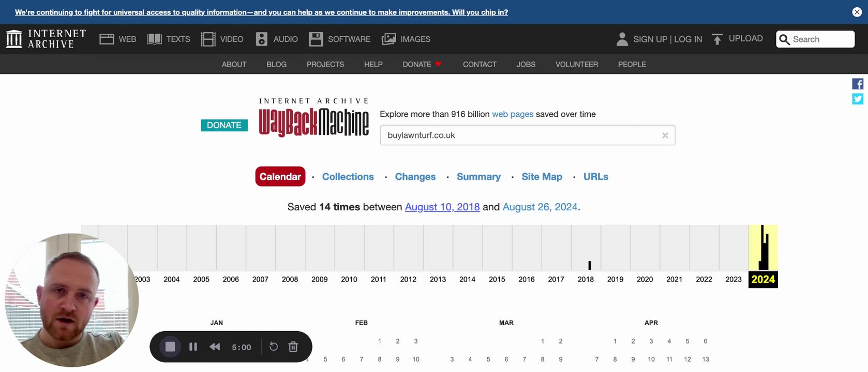Click the Upload arrow icon
The image size is (868, 372).
(717, 39)
